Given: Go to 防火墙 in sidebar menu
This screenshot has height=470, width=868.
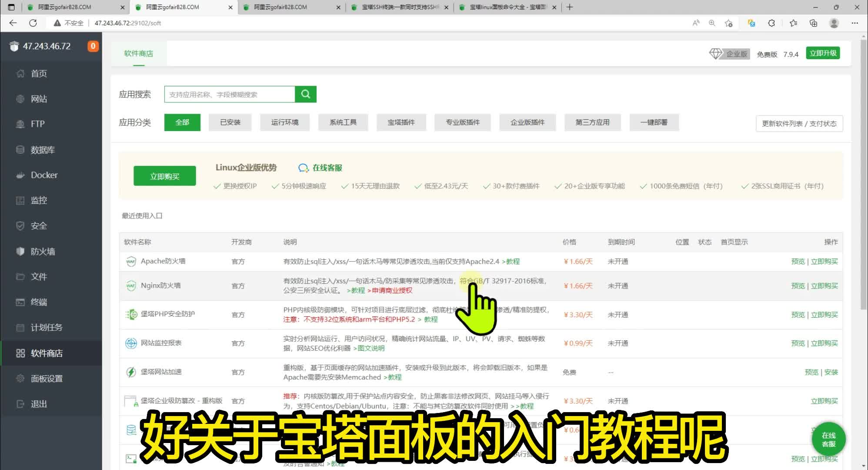Looking at the screenshot, I should (x=43, y=252).
